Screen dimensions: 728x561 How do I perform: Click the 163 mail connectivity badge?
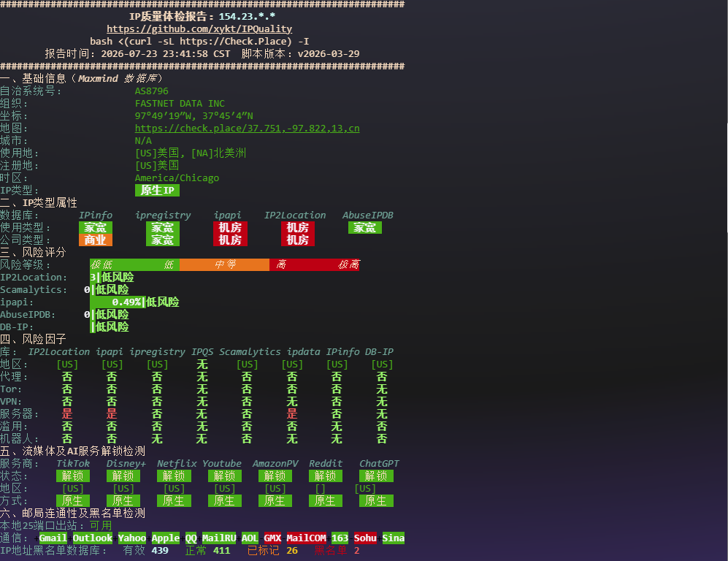340,538
